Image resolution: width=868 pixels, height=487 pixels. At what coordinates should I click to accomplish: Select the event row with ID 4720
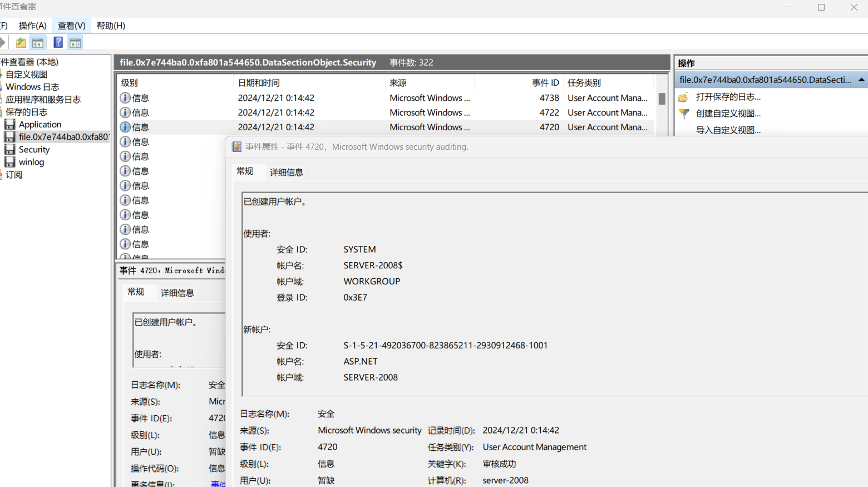[385, 127]
